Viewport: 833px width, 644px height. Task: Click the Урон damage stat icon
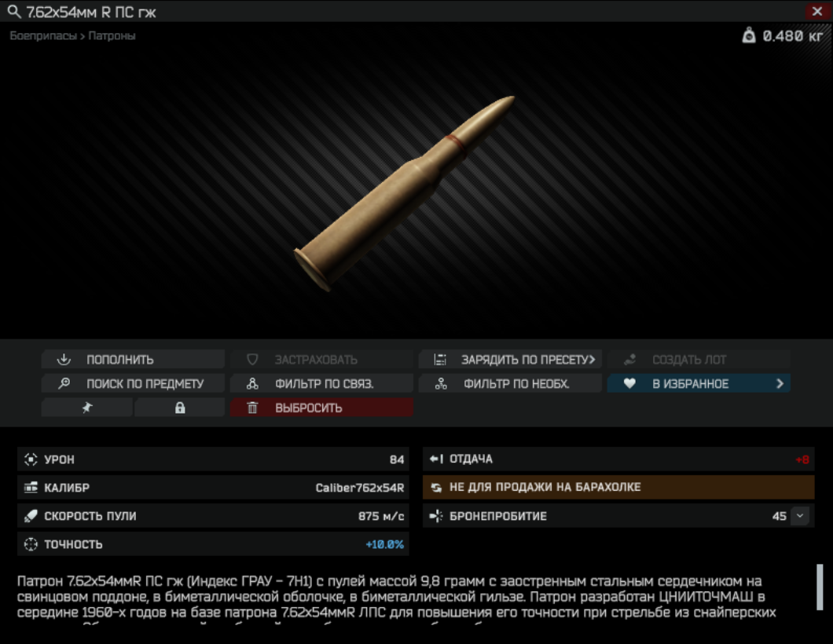31,459
